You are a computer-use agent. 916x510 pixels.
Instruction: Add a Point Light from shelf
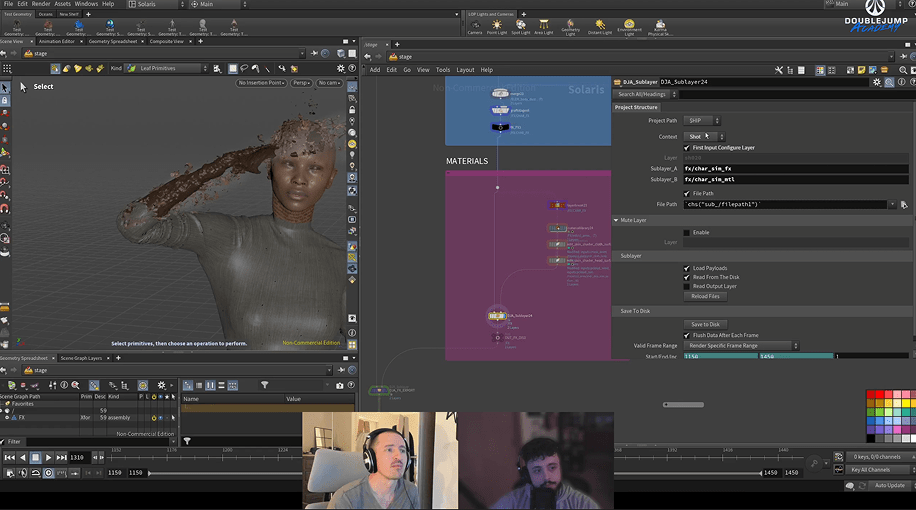[x=497, y=26]
